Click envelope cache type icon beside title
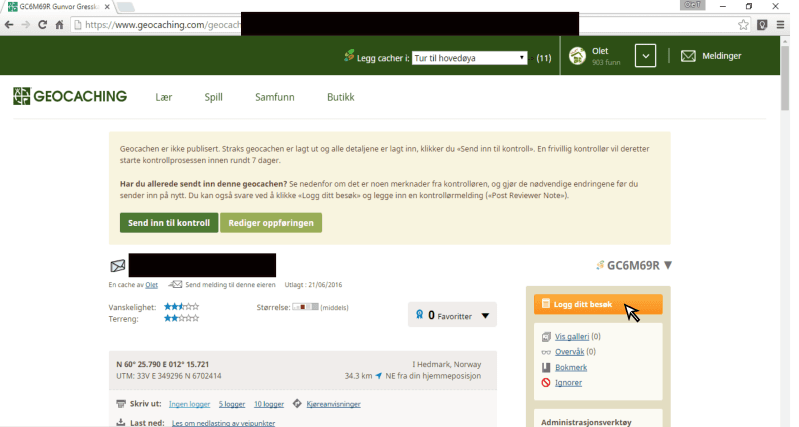Image resolution: width=799 pixels, height=427 pixels. point(118,265)
